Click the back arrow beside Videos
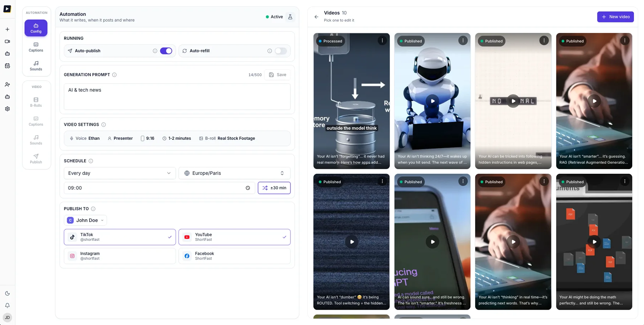This screenshot has height=325, width=644. pos(316,17)
